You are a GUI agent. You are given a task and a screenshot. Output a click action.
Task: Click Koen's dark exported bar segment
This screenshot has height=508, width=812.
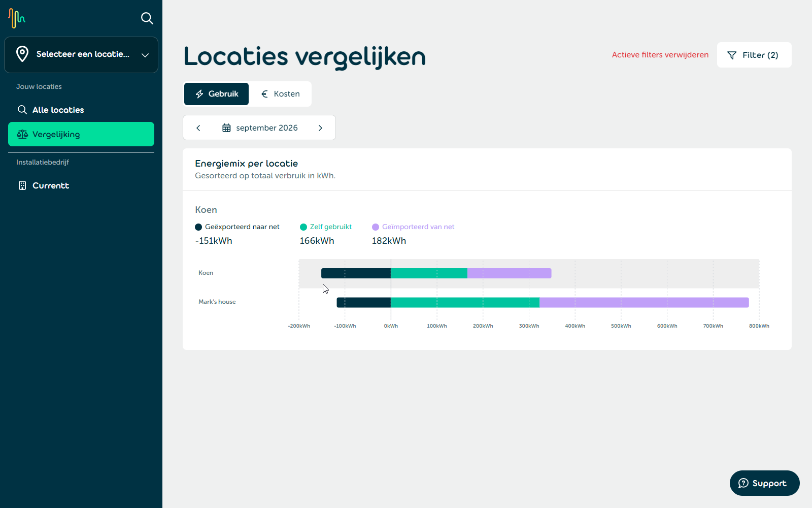pos(356,273)
